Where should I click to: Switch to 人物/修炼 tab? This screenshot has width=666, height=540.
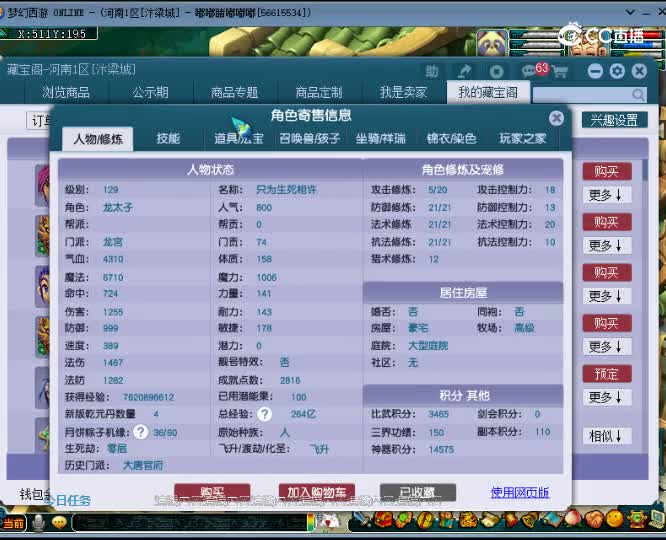coord(98,139)
